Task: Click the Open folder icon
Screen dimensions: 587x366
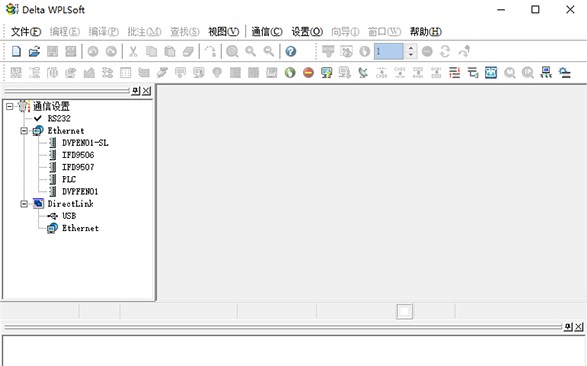Action: tap(34, 51)
